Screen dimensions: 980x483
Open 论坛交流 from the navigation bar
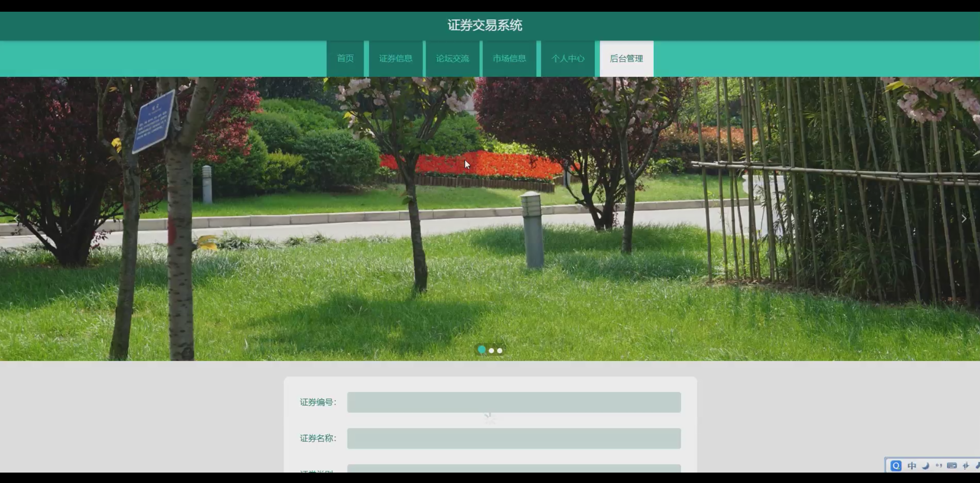coord(452,58)
